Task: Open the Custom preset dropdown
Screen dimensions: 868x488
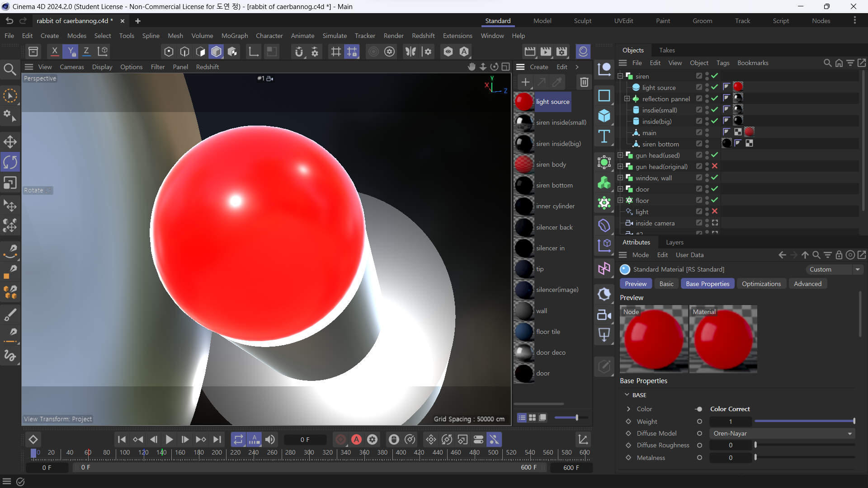Action: [834, 269]
